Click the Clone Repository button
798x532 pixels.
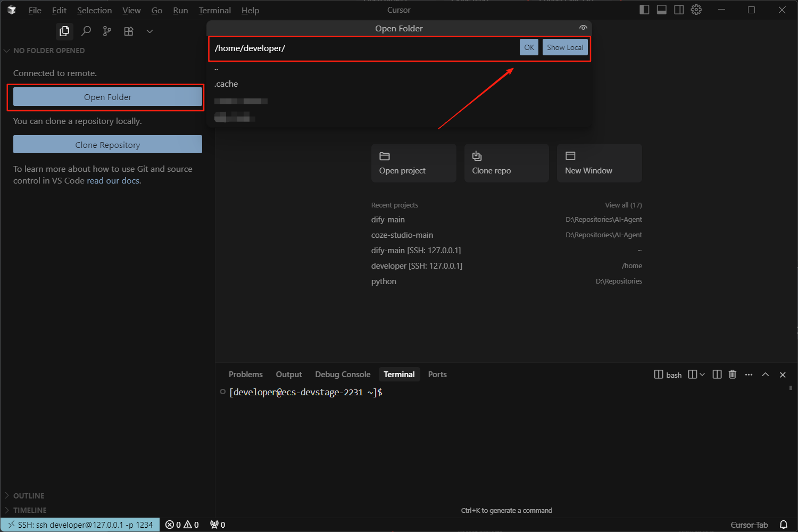(107, 145)
